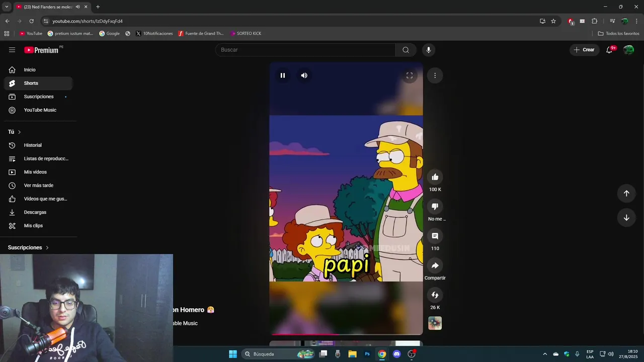This screenshot has width=644, height=362.
Task: Open Listas de reproducción
Action: point(38,158)
